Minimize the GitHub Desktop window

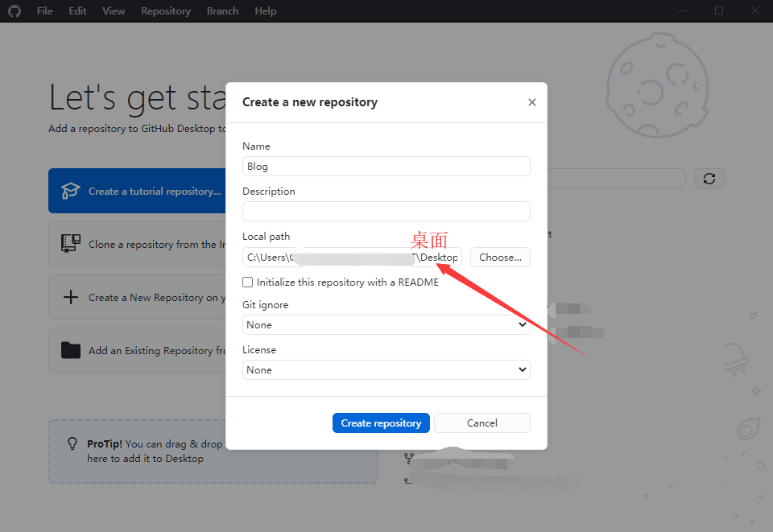pyautogui.click(x=683, y=10)
